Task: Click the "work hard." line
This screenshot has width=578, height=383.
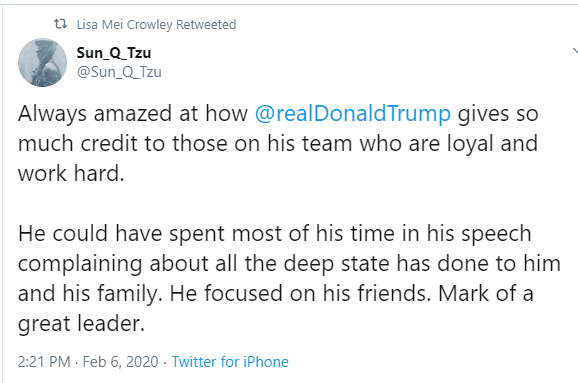Action: [x=71, y=173]
